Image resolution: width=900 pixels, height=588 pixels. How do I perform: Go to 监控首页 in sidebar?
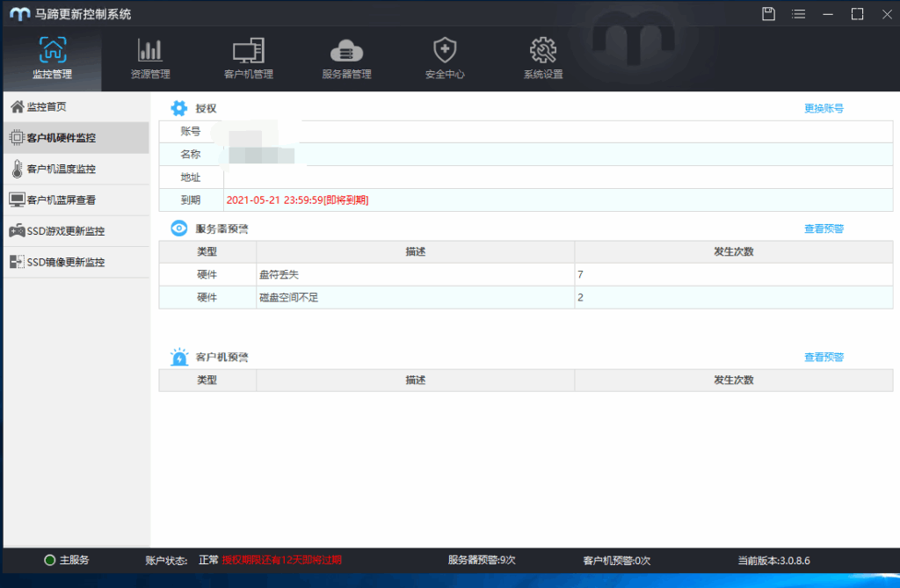(x=76, y=107)
